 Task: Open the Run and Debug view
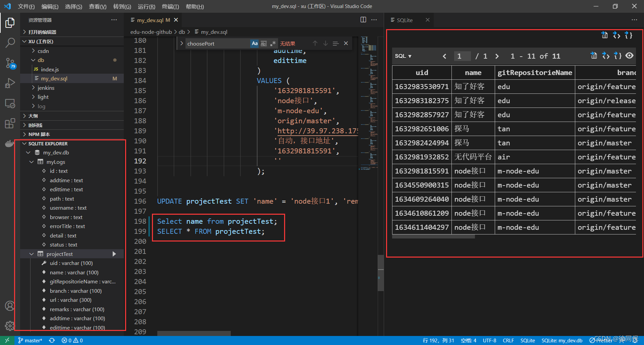tap(10, 83)
